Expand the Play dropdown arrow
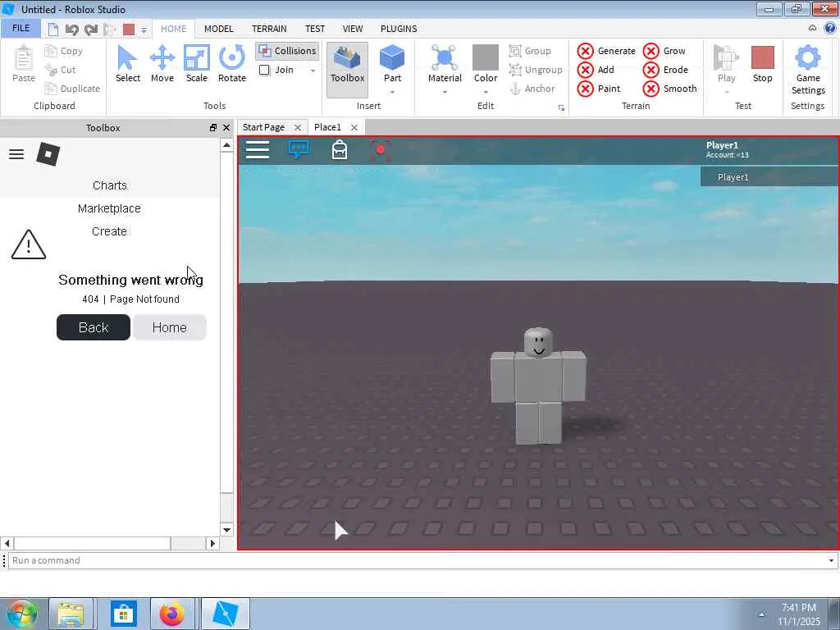This screenshot has width=840, height=630. [727, 92]
